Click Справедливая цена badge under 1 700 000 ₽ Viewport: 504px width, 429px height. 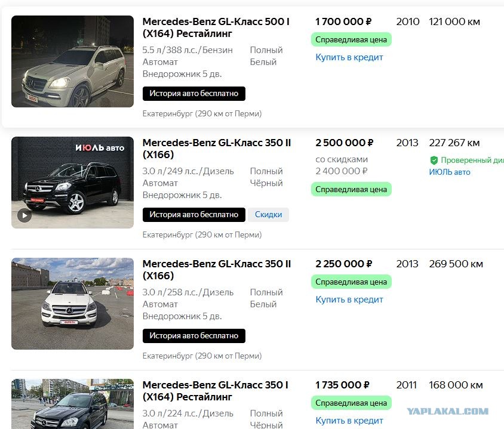[x=351, y=39]
